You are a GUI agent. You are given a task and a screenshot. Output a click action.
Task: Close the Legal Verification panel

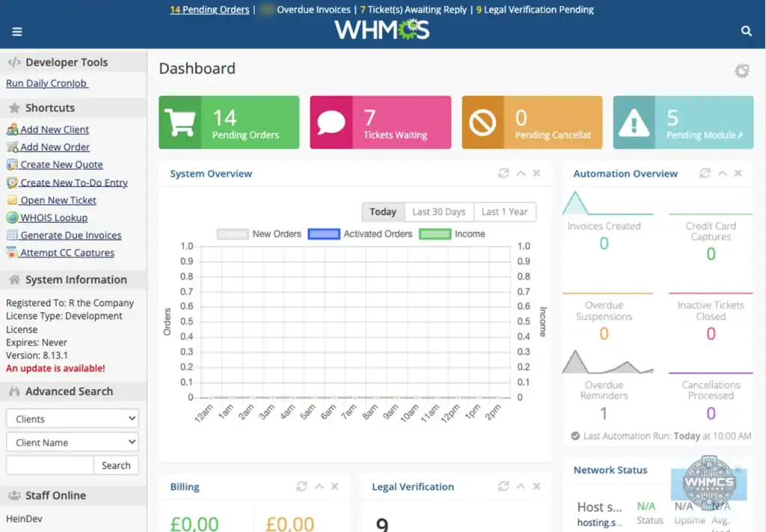(536, 486)
